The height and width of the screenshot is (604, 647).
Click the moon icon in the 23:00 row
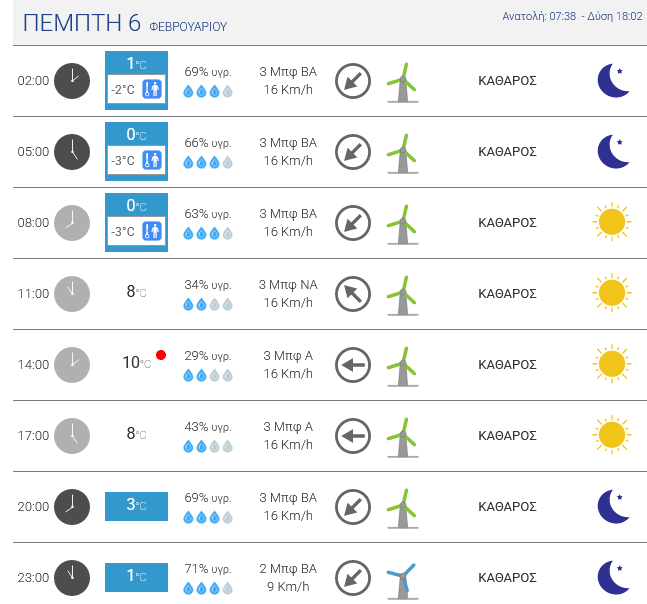pos(613,577)
